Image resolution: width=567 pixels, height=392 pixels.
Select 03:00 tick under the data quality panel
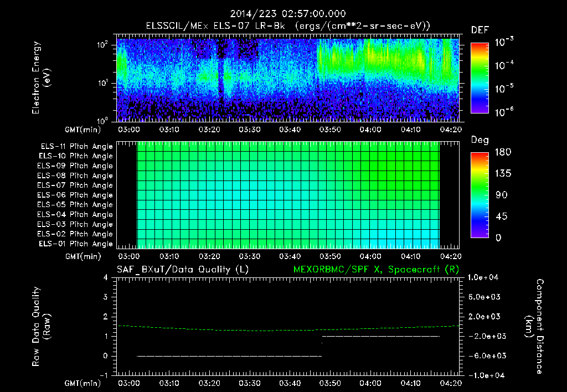pyautogui.click(x=128, y=383)
